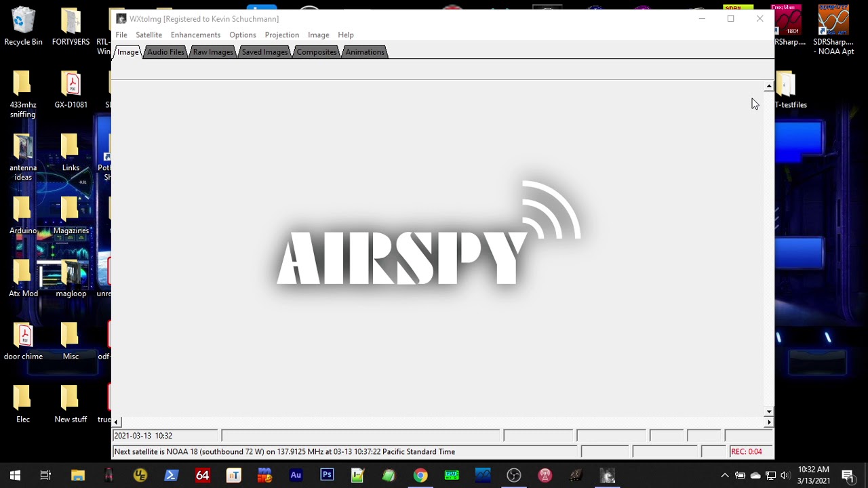
Task: Open OBS Studio from the taskbar
Action: point(514,475)
